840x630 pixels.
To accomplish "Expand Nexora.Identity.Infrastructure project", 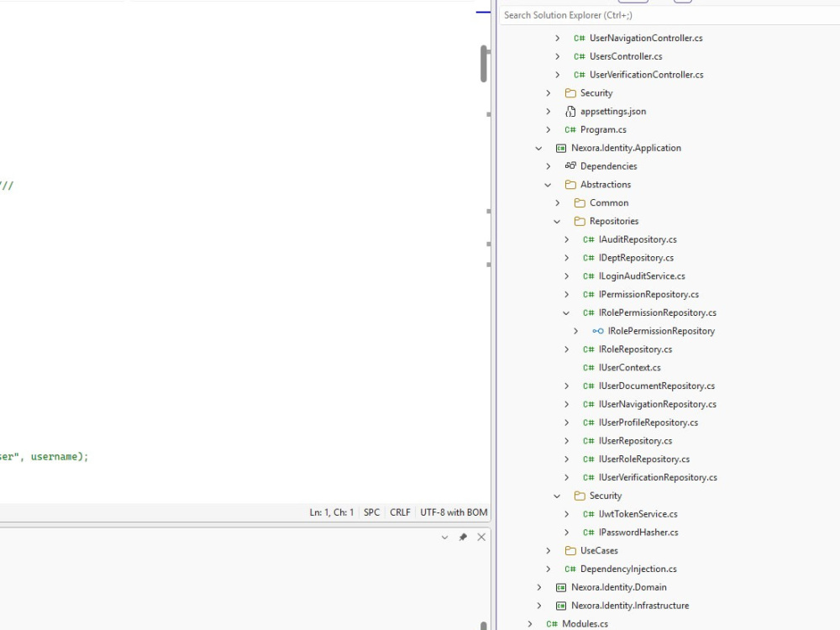I will (539, 606).
